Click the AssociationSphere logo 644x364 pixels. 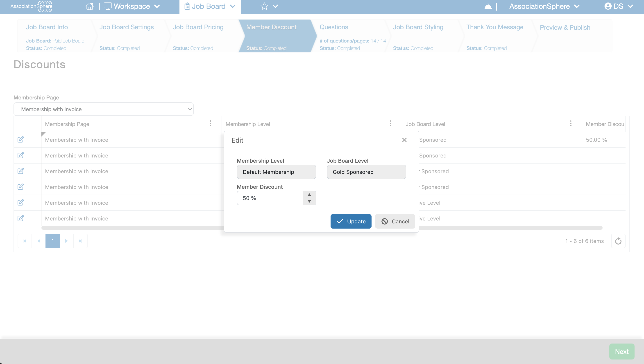[x=31, y=6]
